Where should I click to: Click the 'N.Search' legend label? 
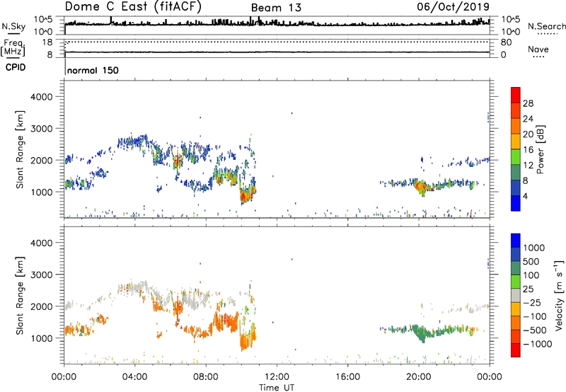point(546,26)
